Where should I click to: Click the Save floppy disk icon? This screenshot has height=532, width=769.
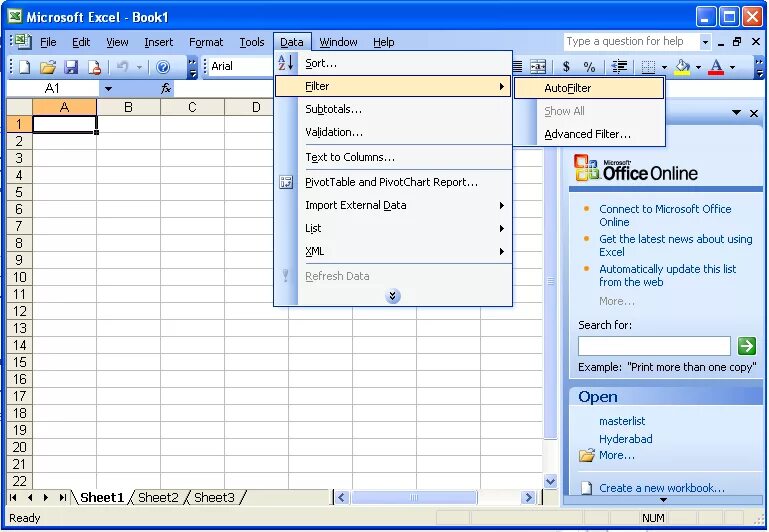click(x=72, y=67)
